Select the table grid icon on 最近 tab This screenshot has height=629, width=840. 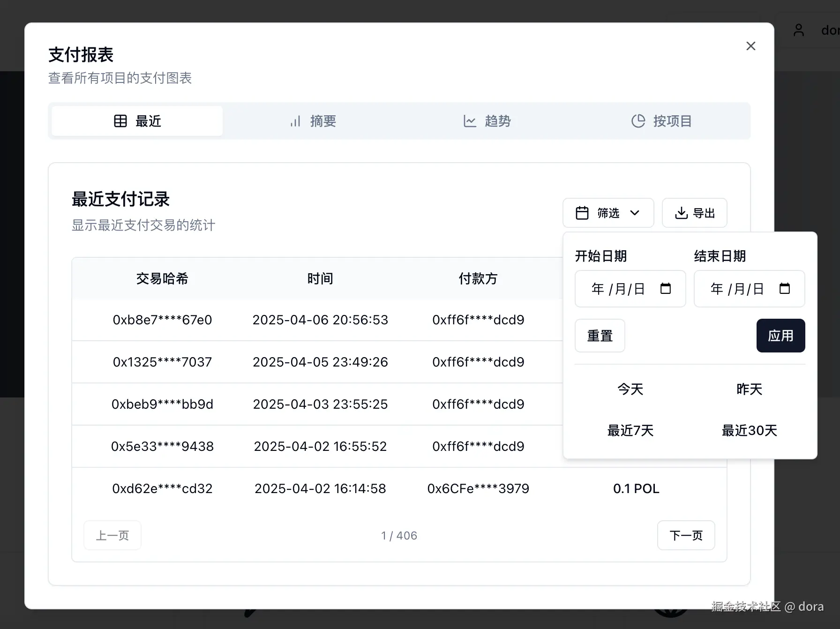point(120,120)
